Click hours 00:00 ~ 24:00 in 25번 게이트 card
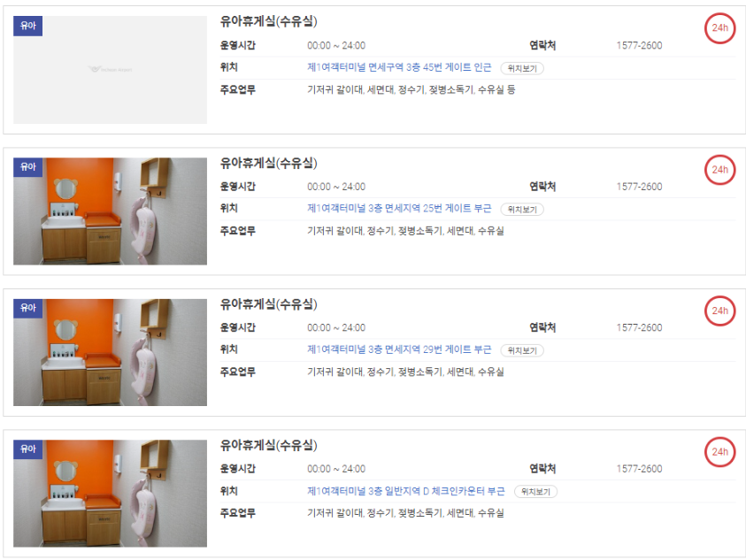 (x=336, y=187)
